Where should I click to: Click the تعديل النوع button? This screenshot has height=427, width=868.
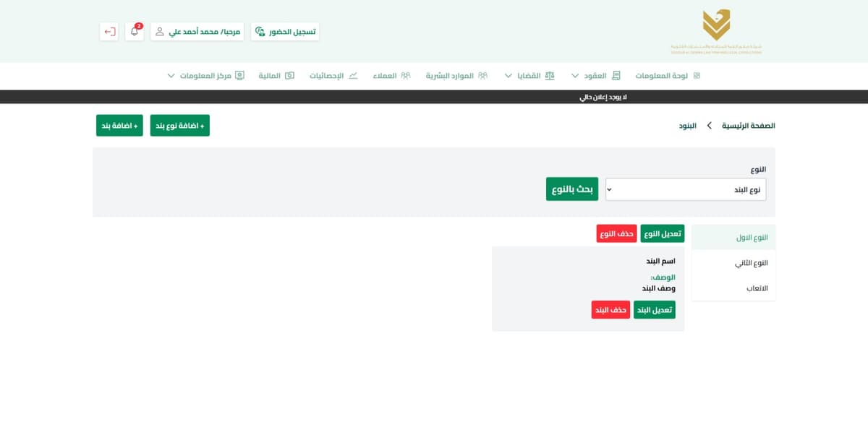(x=663, y=233)
